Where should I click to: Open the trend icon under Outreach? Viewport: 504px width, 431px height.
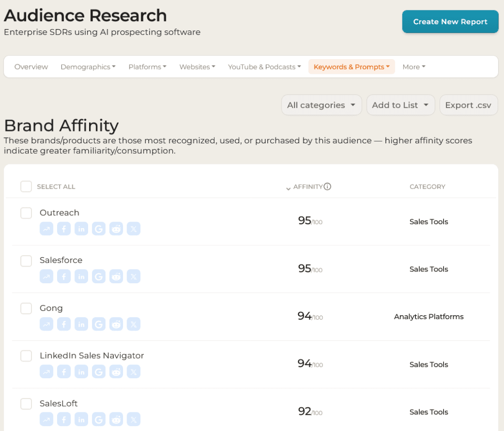(47, 229)
